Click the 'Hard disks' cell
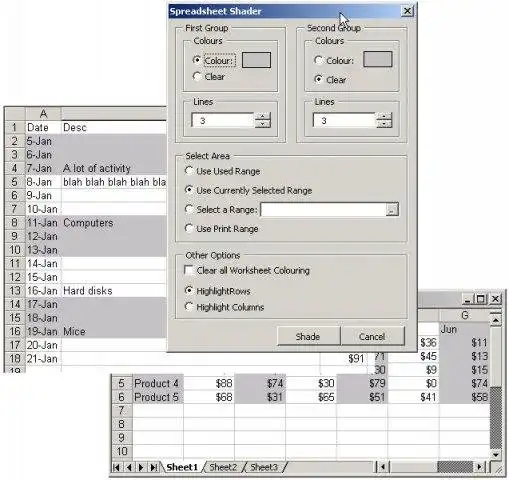This screenshot has height=480, width=509. 114,291
